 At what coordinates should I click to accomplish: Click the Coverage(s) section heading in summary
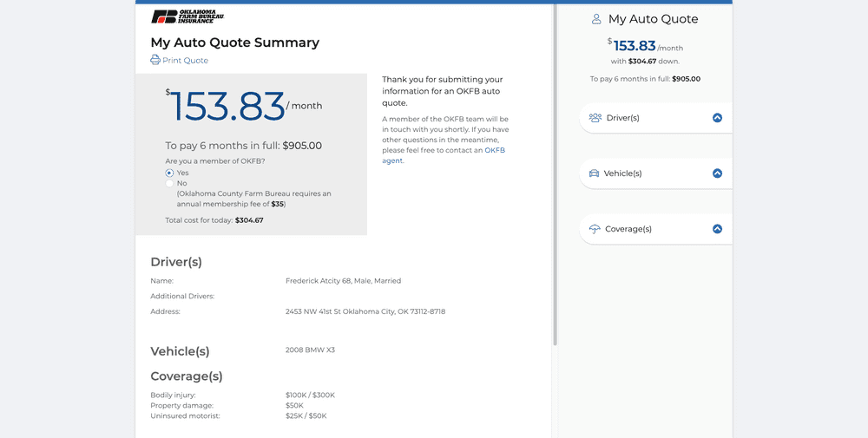point(187,376)
